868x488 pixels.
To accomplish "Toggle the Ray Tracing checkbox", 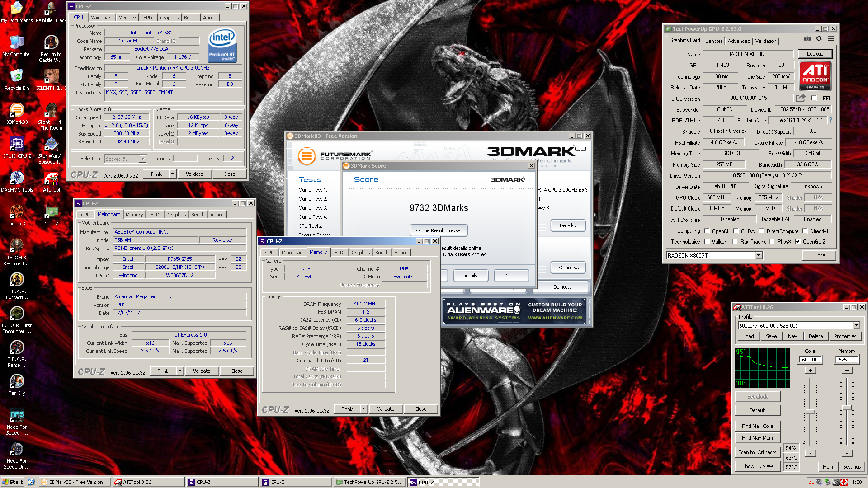I will tap(735, 242).
